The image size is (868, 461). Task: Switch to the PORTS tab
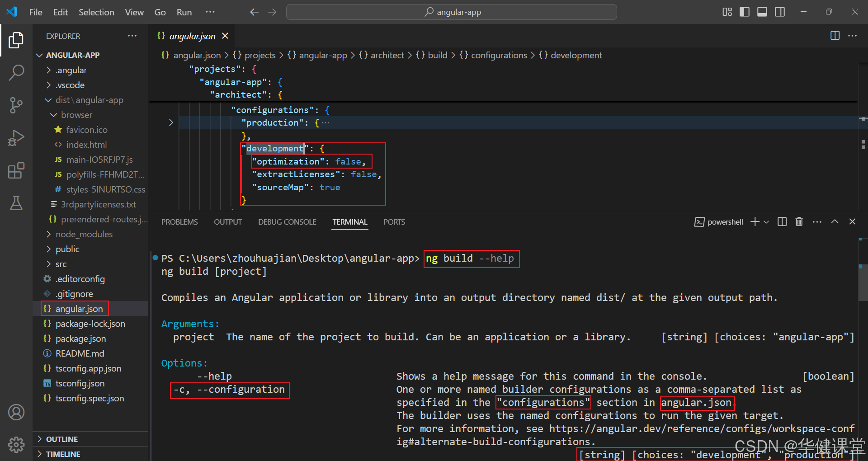pyautogui.click(x=394, y=222)
